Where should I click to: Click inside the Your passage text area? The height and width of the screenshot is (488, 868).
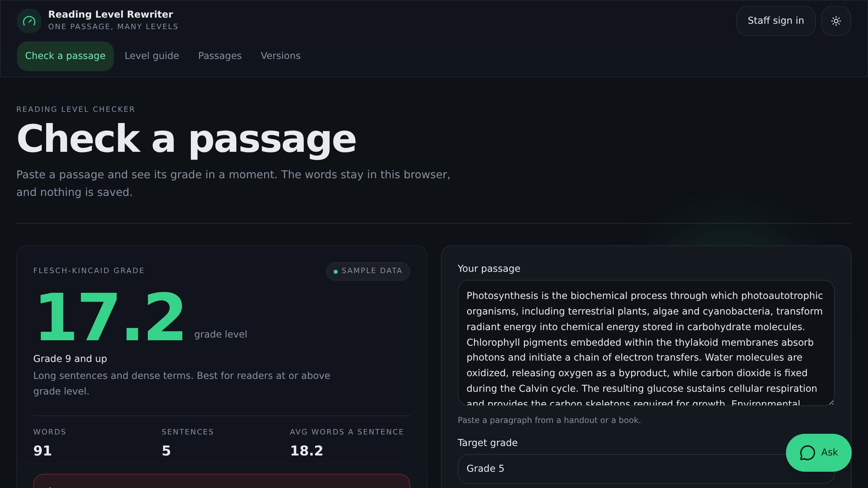coord(646,343)
